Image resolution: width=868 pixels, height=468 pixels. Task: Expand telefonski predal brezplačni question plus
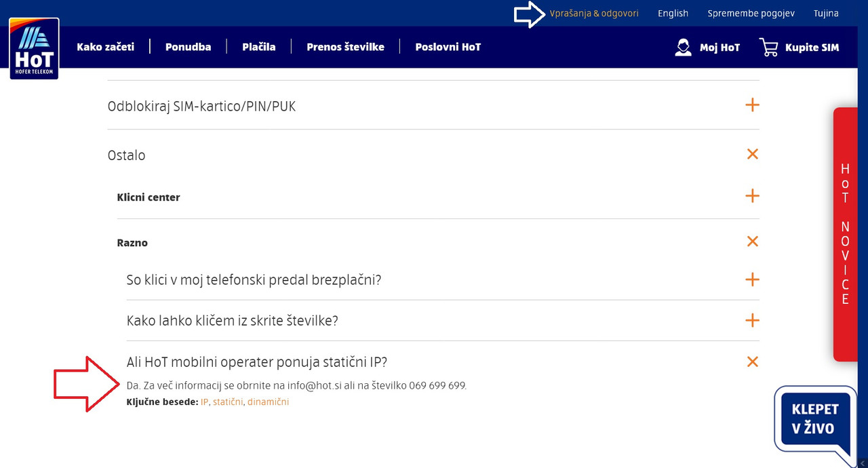coord(752,279)
